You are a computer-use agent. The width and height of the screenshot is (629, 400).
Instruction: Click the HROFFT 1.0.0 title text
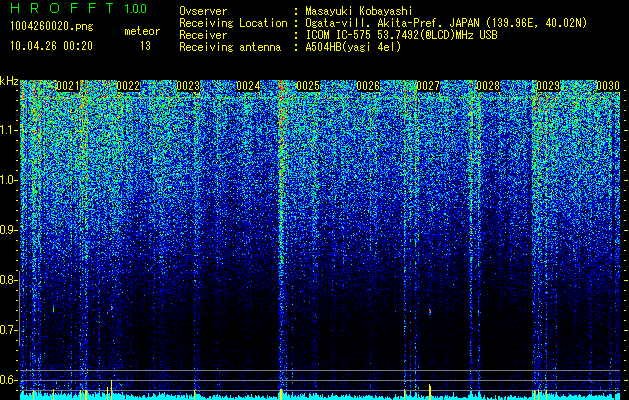pos(79,8)
